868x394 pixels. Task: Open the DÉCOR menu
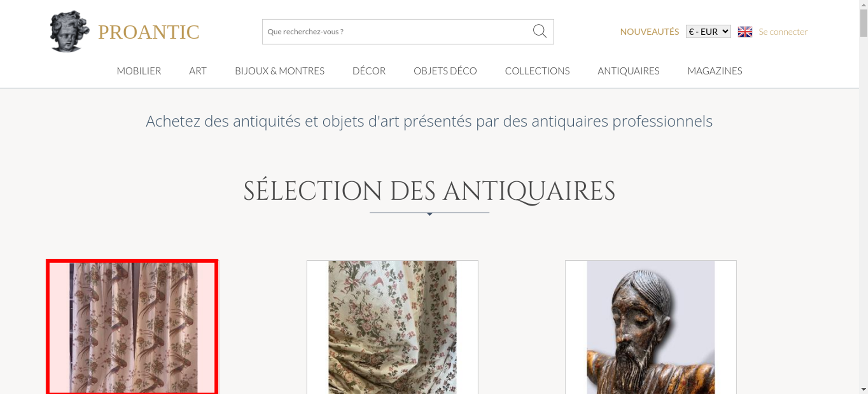(369, 71)
